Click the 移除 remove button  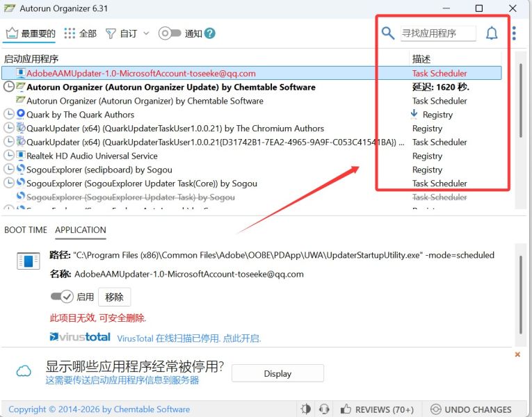tap(114, 297)
